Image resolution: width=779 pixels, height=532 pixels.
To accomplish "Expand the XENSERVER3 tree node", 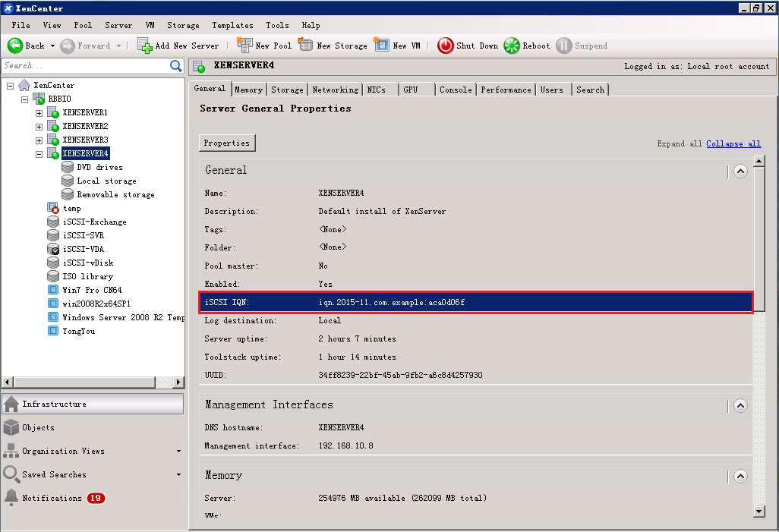I will 39,140.
